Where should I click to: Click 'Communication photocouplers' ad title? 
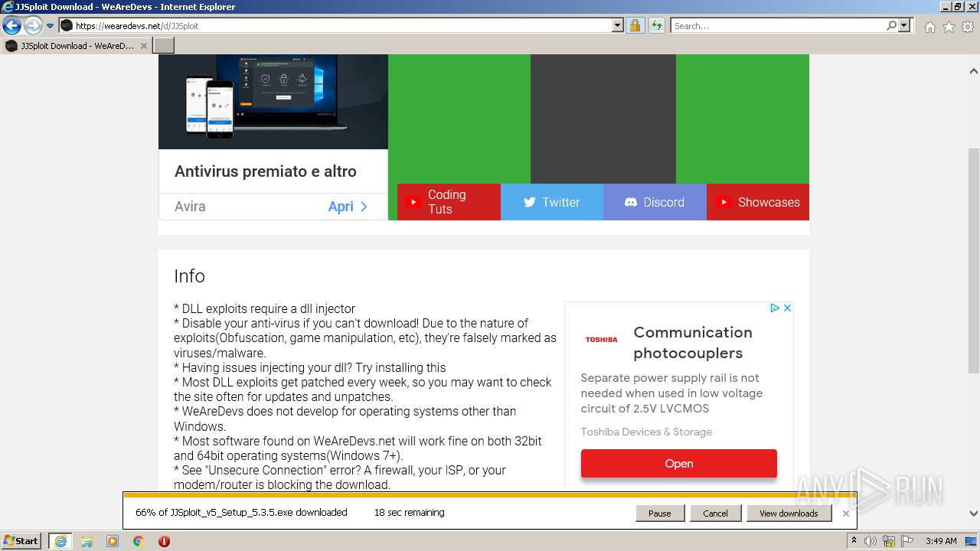(693, 342)
